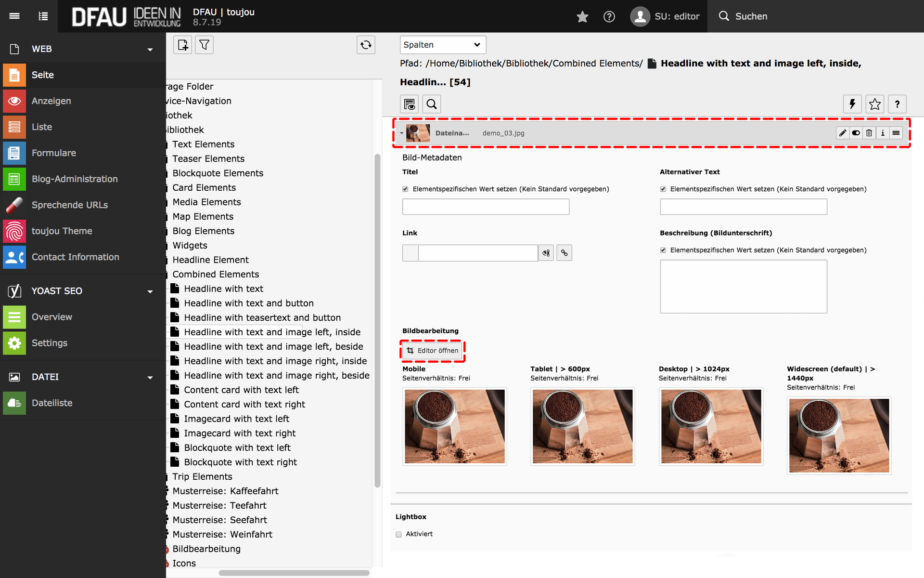The height and width of the screenshot is (578, 924).
Task: Uncheck element-specific value for Titel
Action: pos(405,189)
